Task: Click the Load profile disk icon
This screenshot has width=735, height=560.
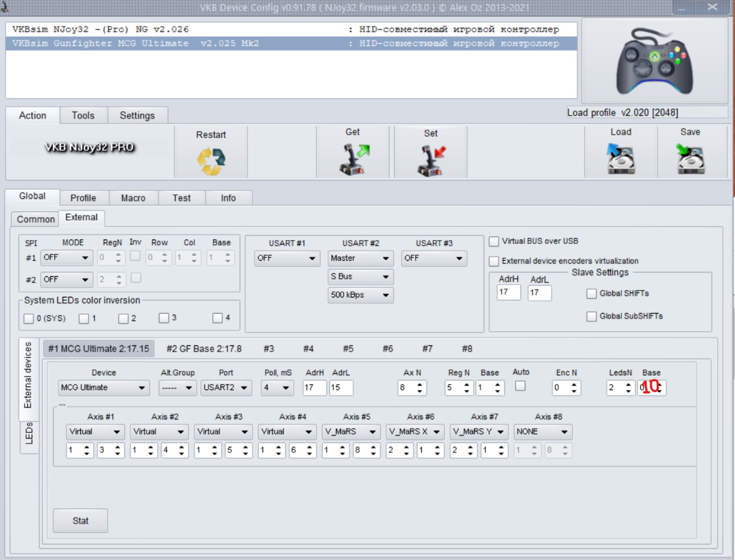Action: 620,159
